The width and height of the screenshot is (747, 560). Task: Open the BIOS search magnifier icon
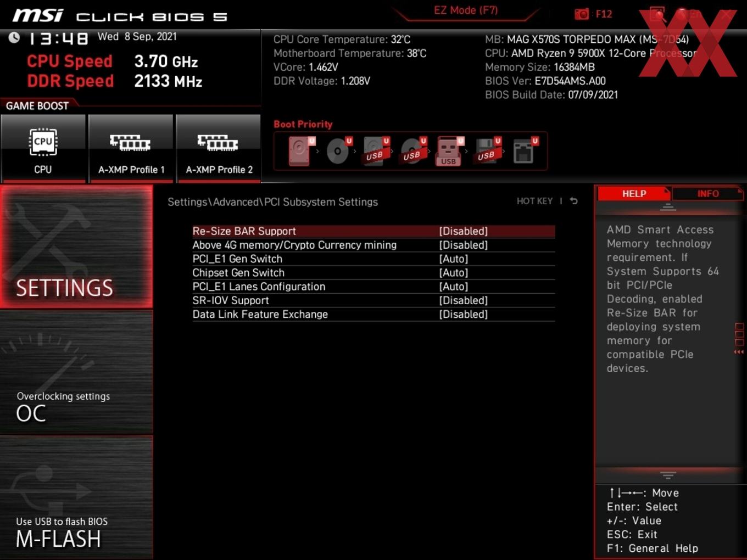[x=657, y=14]
